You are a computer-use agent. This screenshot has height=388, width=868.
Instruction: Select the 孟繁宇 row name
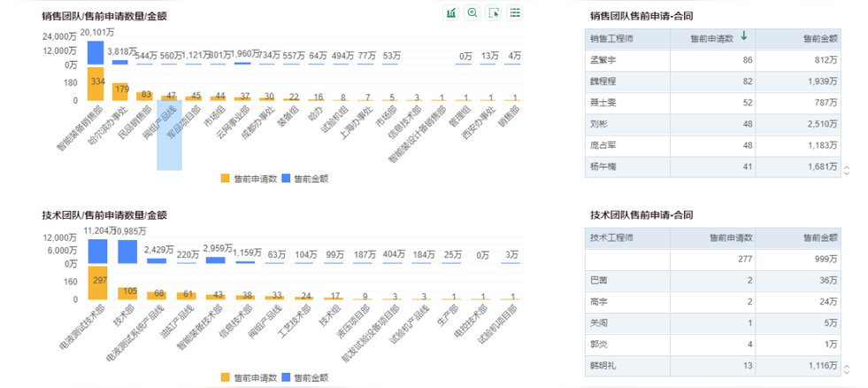pos(602,59)
